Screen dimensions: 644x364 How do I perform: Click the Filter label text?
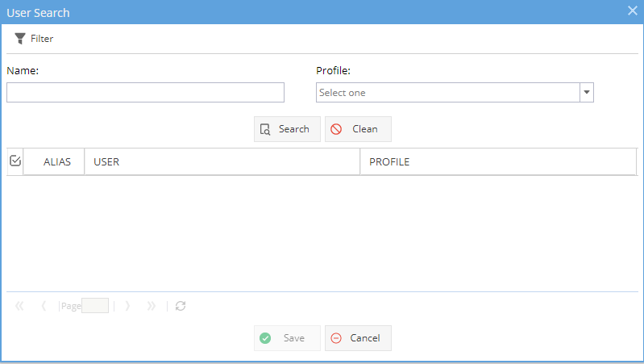pyautogui.click(x=42, y=39)
